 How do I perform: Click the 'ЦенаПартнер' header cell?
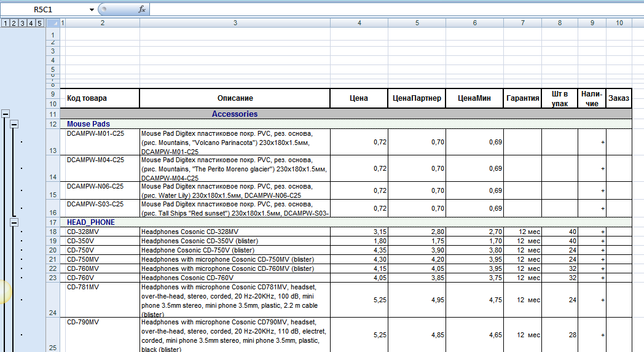[417, 98]
